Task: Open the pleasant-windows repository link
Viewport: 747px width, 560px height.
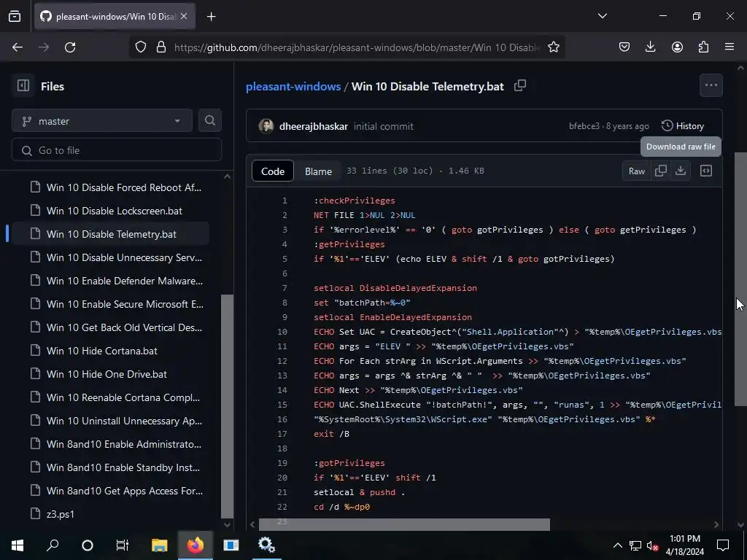Action: click(293, 86)
